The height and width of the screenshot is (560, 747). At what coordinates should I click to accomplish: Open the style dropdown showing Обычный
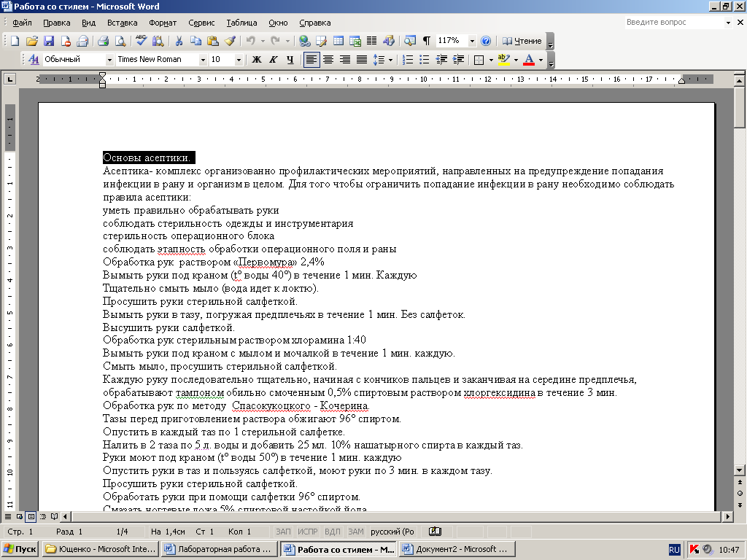click(x=109, y=60)
